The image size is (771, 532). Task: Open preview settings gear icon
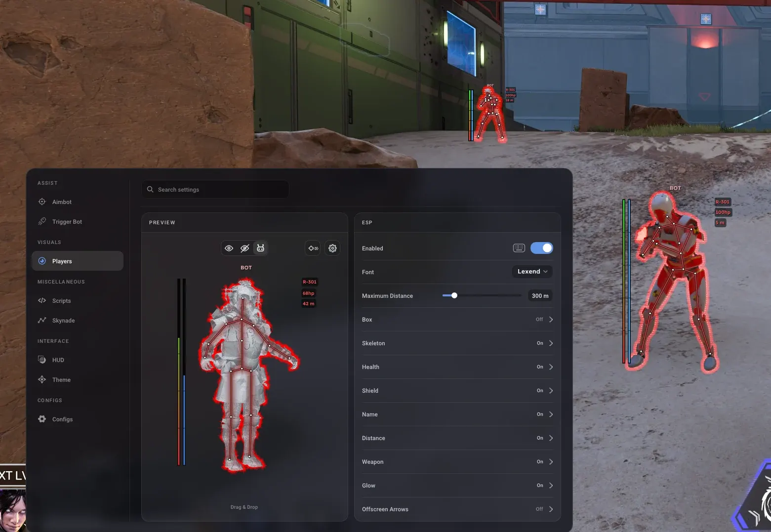coord(333,248)
